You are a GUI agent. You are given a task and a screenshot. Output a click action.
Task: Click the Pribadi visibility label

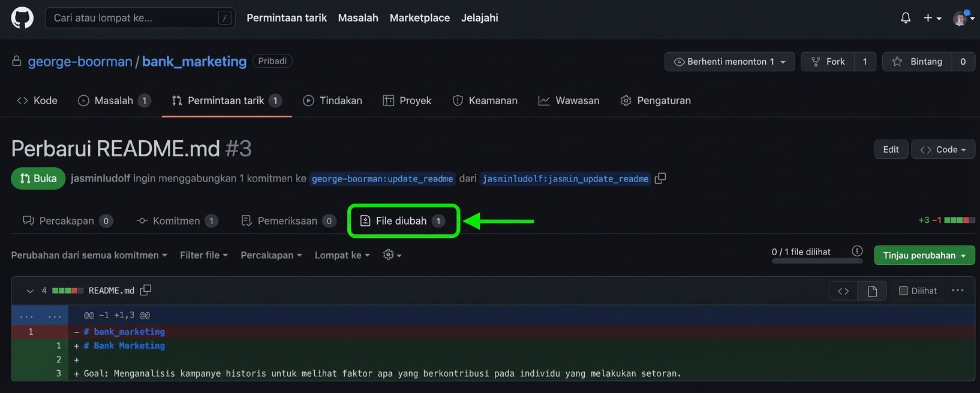point(272,61)
